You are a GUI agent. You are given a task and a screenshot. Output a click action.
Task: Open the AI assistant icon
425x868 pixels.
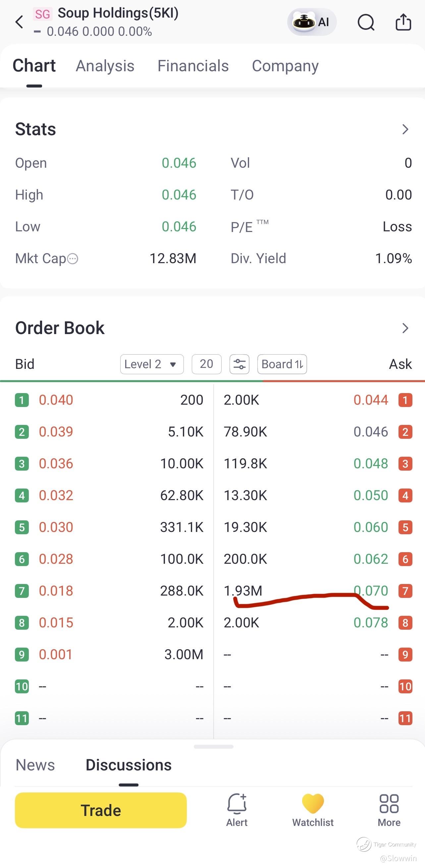(x=311, y=22)
